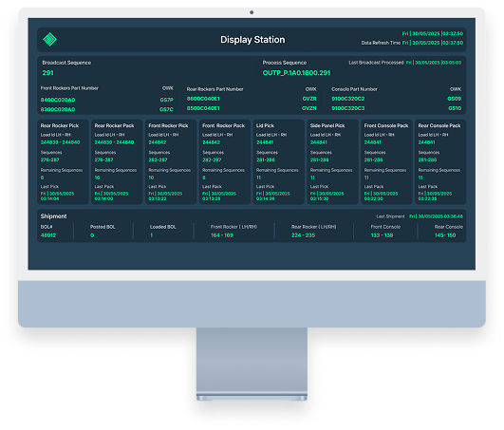
Task: Click front rocker part number 8400C020A0
Action: [x=58, y=100]
